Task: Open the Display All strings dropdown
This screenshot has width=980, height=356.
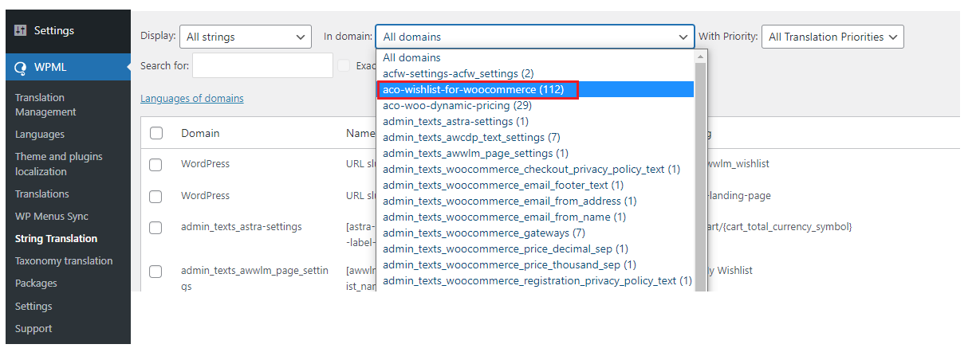Action: (246, 37)
